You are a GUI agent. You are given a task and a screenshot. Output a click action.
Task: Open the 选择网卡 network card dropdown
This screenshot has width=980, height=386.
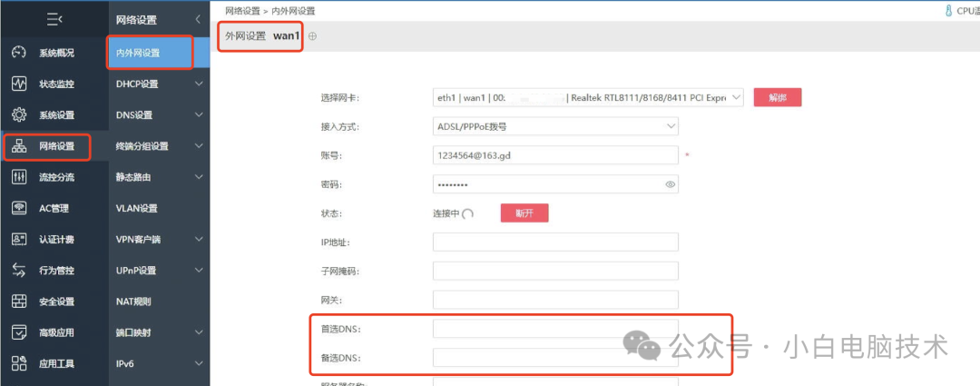tap(588, 97)
